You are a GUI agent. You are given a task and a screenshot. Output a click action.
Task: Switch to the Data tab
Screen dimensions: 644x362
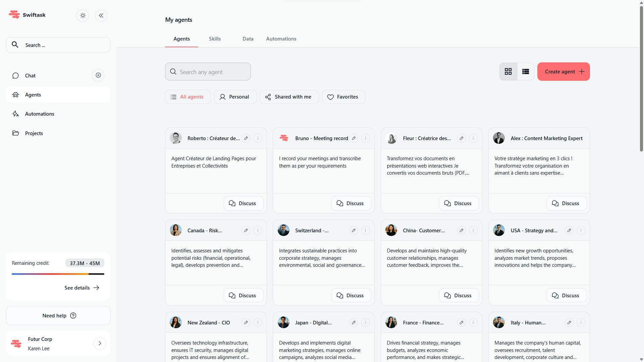point(248,39)
